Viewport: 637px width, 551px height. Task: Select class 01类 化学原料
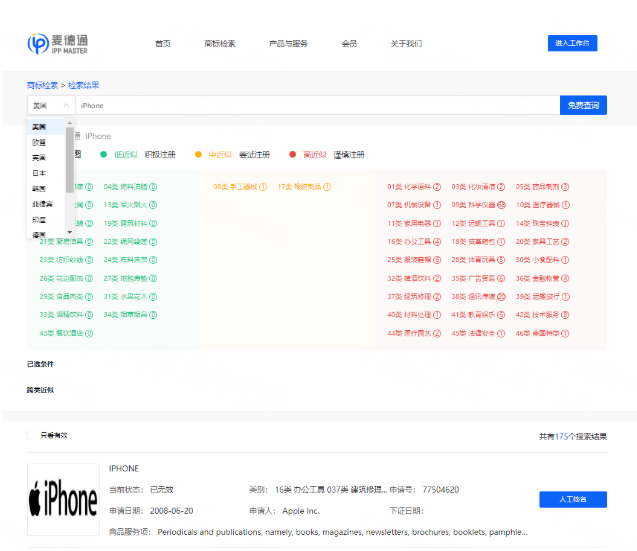(414, 187)
